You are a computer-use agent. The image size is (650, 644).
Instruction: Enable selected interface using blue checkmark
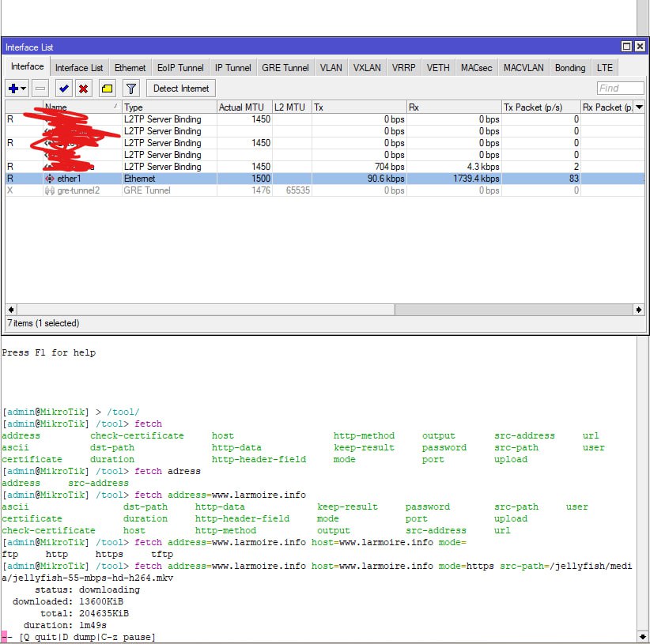point(64,89)
